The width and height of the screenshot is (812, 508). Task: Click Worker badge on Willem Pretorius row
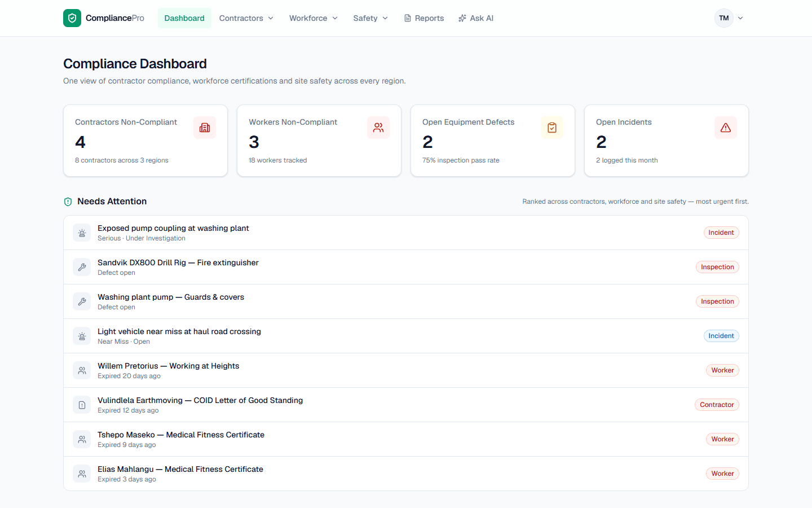pyautogui.click(x=722, y=370)
